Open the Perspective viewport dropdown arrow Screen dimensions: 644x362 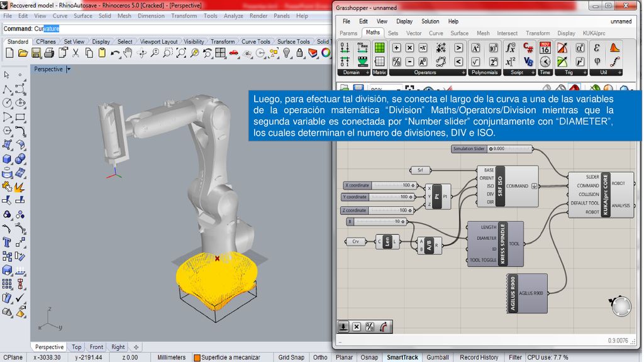tap(69, 69)
